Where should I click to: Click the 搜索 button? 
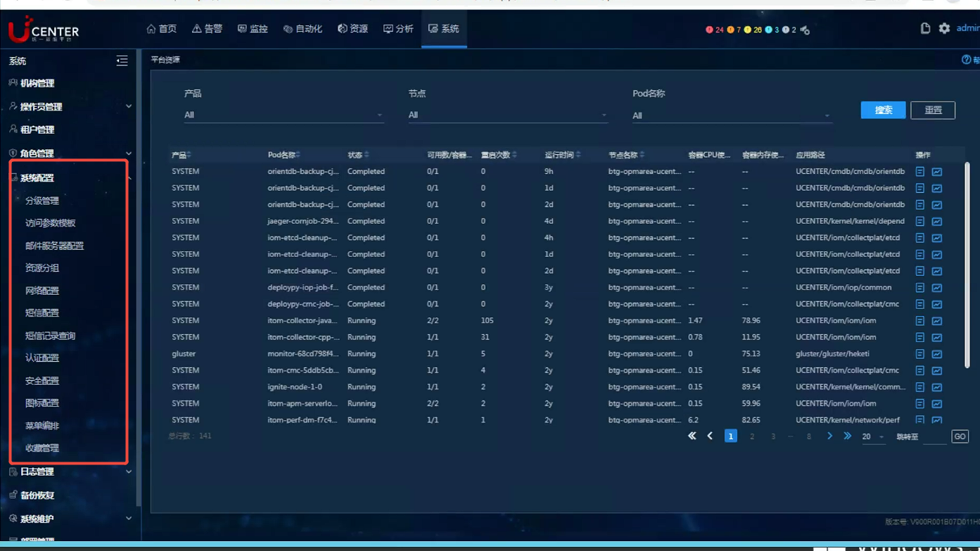click(x=883, y=110)
